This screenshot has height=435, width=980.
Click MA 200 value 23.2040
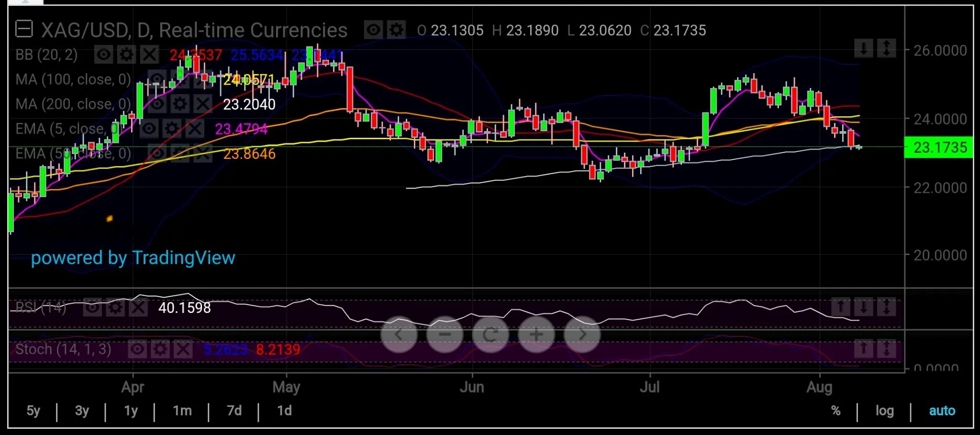click(249, 104)
